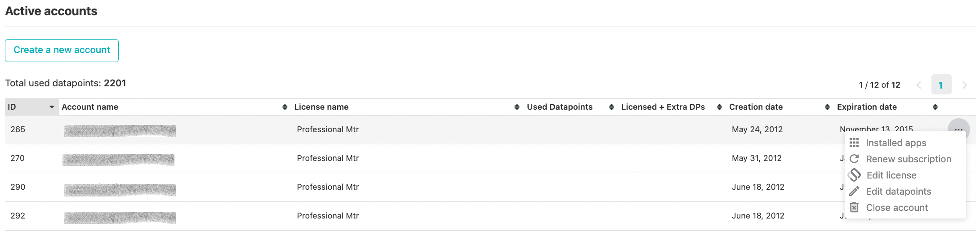Click Create a new account button
The height and width of the screenshot is (232, 980).
[62, 50]
